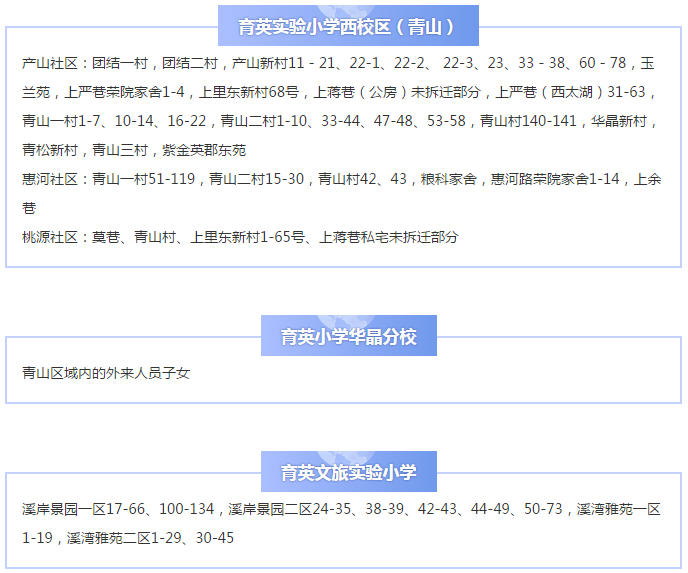Click the text 青山区域内的外来人员子女
The width and height of the screenshot is (688, 573).
(106, 373)
